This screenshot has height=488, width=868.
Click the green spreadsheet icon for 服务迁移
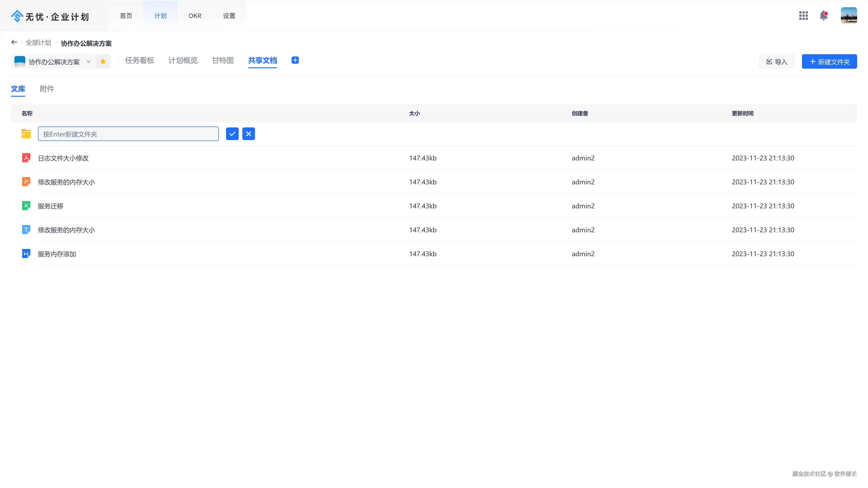[26, 205]
